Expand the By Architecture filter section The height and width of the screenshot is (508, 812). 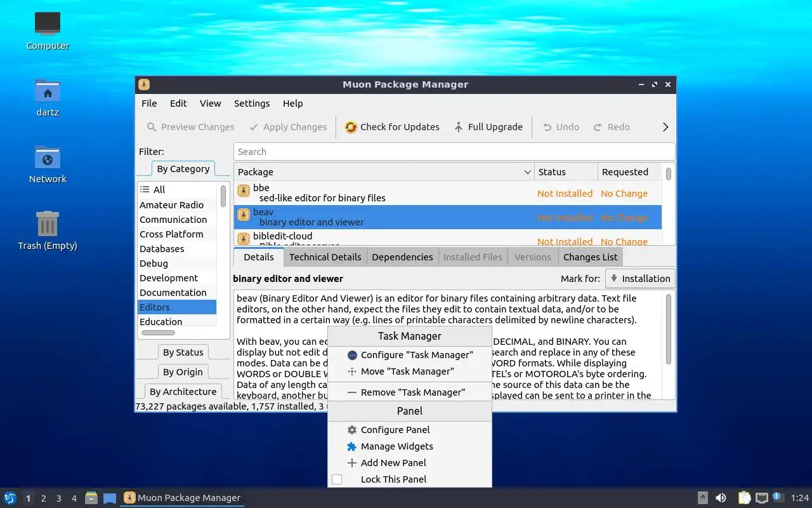183,392
